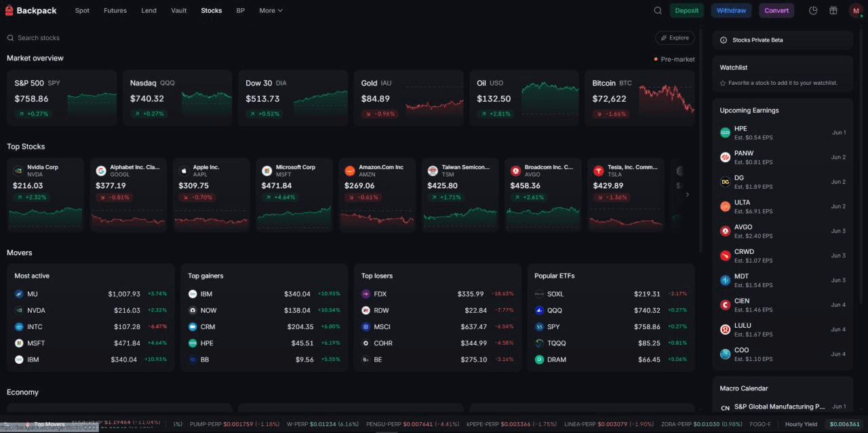Image resolution: width=868 pixels, height=433 pixels.
Task: Click the Tesla logo icon
Action: tap(599, 170)
